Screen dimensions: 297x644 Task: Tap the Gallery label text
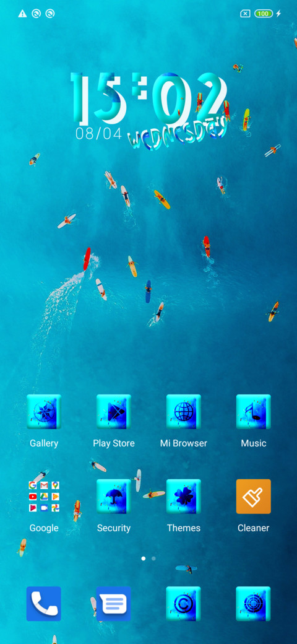point(44,443)
